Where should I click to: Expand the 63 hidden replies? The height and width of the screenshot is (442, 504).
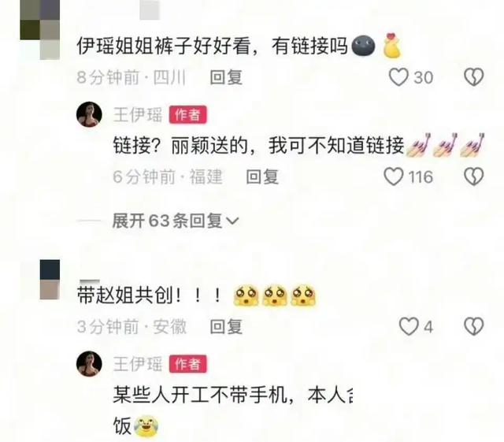pyautogui.click(x=175, y=221)
